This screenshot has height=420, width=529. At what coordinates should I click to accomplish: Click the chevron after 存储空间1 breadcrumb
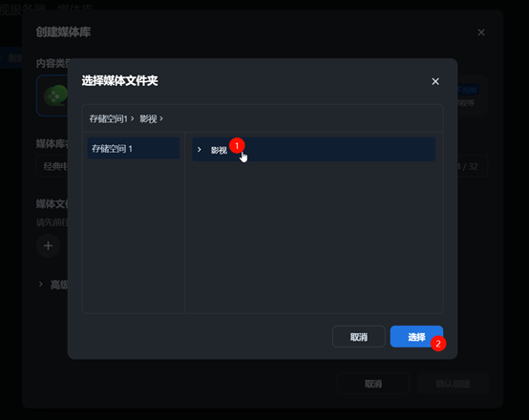pyautogui.click(x=132, y=118)
